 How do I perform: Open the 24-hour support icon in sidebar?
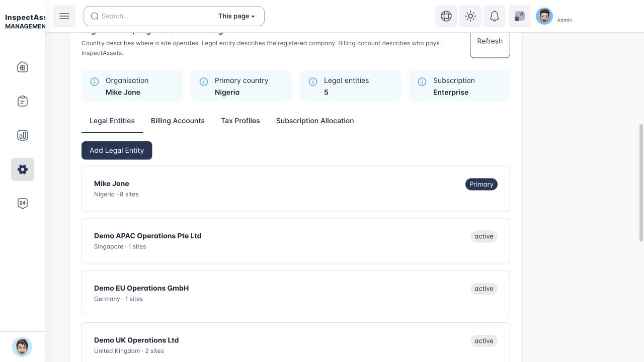click(x=23, y=204)
